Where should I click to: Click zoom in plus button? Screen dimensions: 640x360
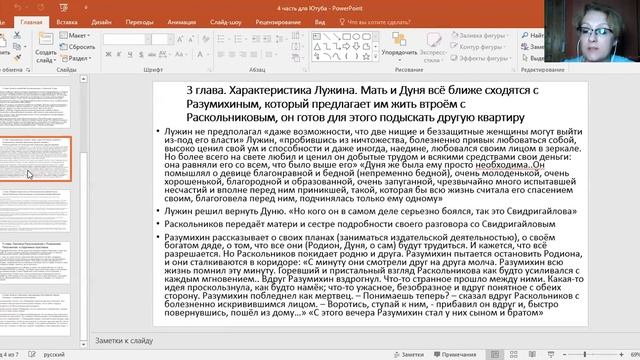click(621, 355)
